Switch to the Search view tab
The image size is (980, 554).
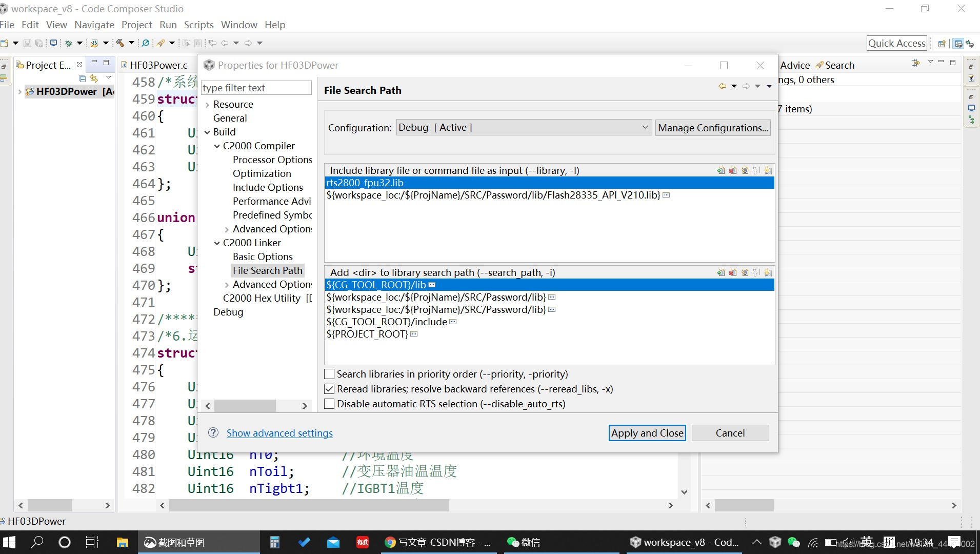click(x=839, y=65)
